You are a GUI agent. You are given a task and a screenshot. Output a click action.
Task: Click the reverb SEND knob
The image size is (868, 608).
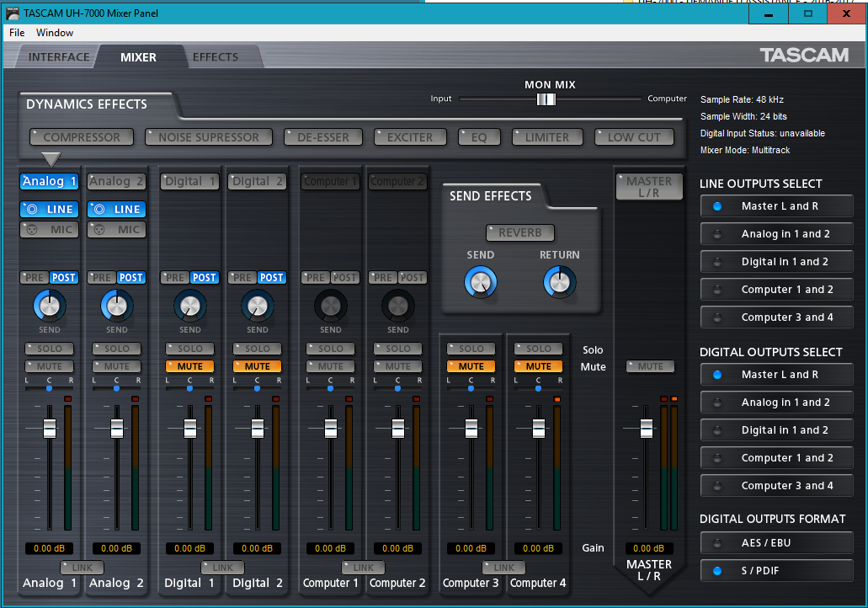tap(480, 282)
